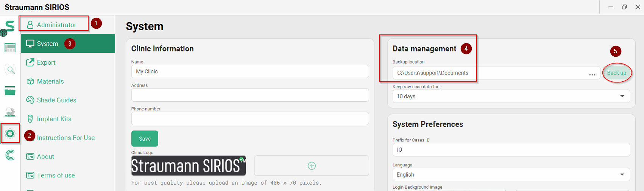
Task: Minimize the Straumann SIRIOS window
Action: [611, 7]
